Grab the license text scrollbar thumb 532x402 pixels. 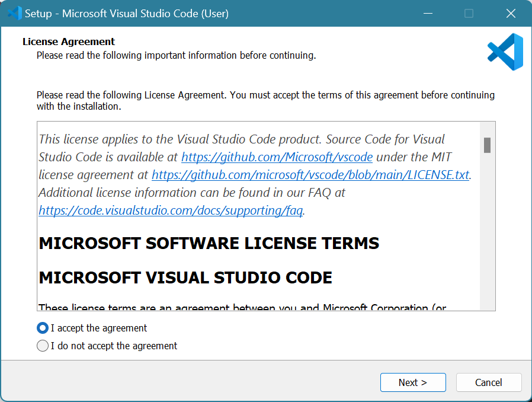pos(487,145)
